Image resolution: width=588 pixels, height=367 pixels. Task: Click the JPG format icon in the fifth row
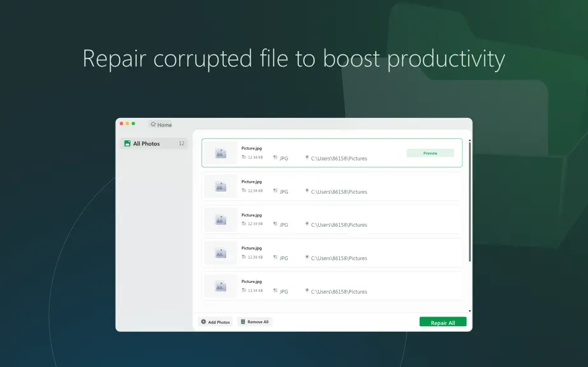pos(276,291)
